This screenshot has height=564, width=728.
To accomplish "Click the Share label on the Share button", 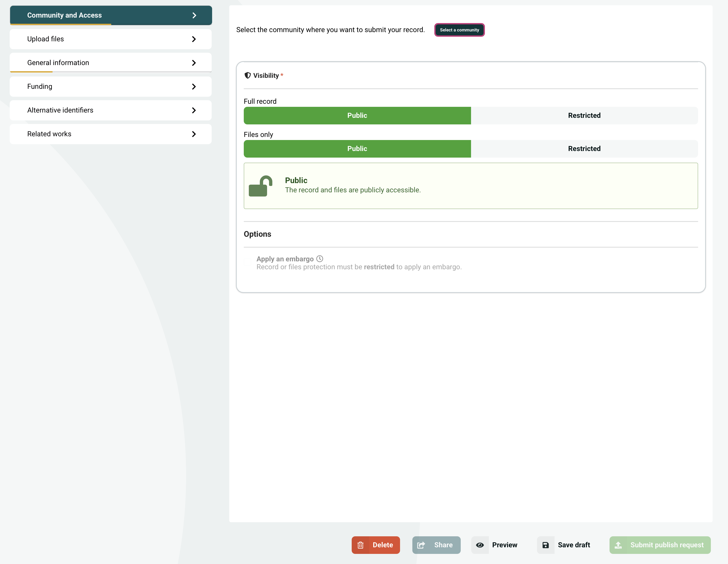I will pos(443,545).
